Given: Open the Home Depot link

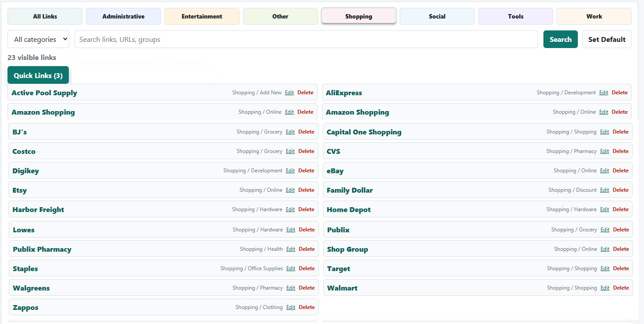Looking at the screenshot, I should (x=349, y=209).
